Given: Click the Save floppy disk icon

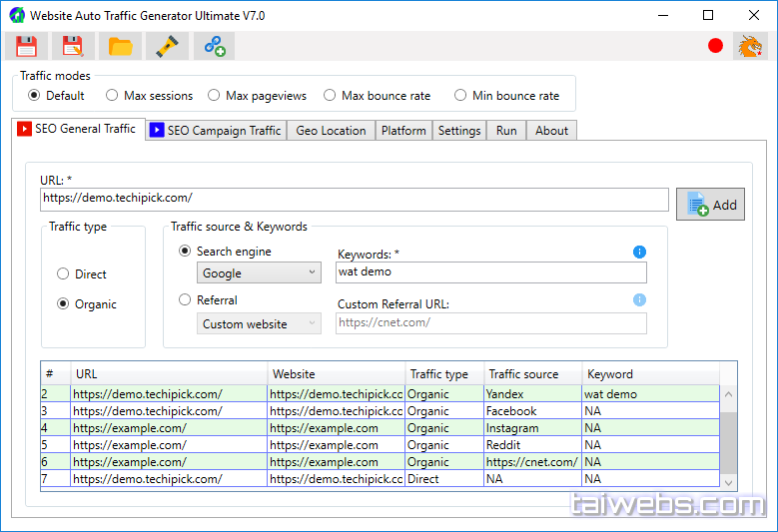Looking at the screenshot, I should tap(26, 46).
